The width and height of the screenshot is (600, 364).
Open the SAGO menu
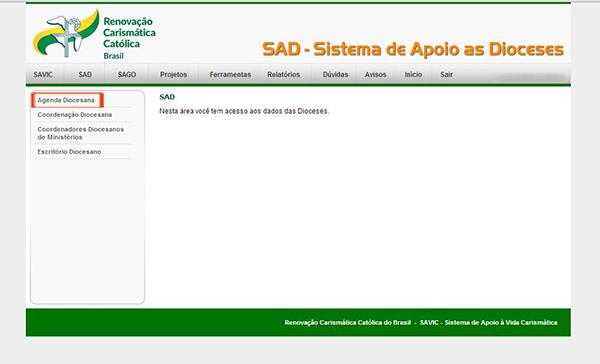(x=127, y=75)
